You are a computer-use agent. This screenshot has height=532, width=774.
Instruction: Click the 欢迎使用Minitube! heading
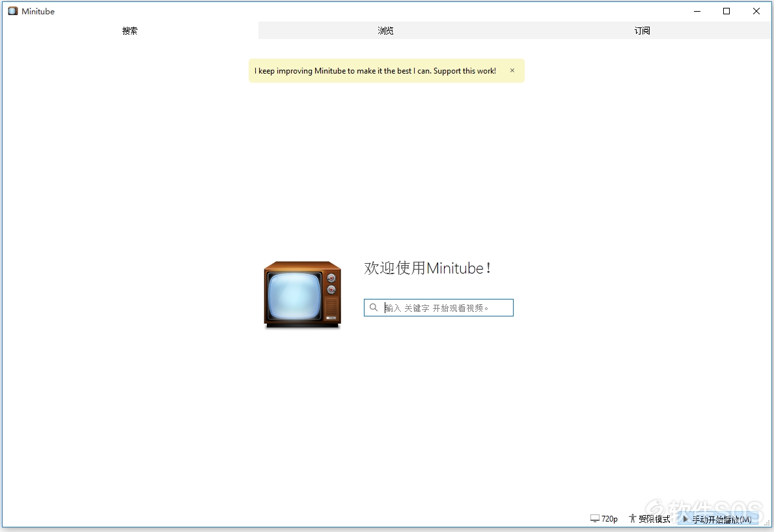pos(428,268)
